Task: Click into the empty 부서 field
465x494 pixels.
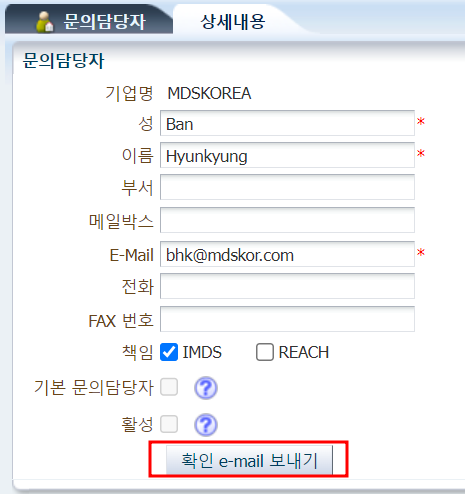Action: (x=287, y=187)
